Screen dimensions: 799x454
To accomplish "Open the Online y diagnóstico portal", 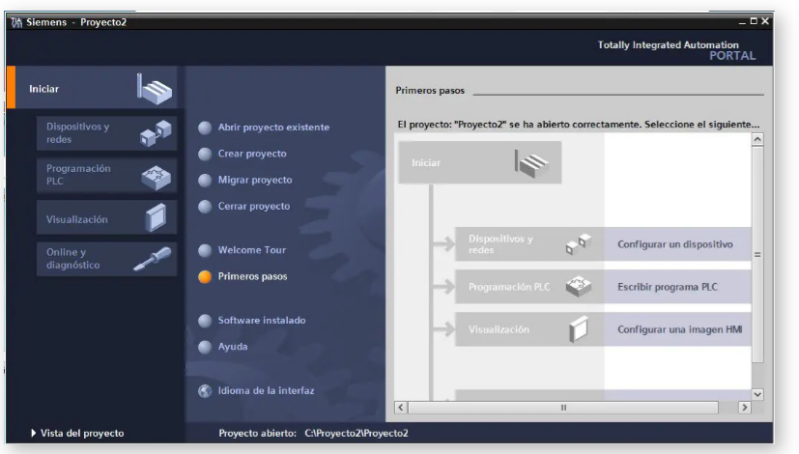I will click(x=106, y=259).
